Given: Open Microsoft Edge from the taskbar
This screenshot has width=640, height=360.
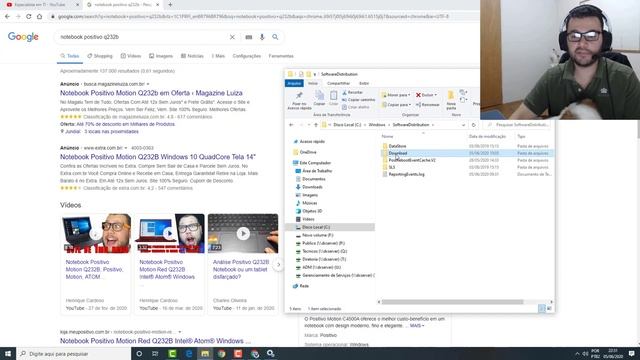Looking at the screenshot, I should pyautogui.click(x=189, y=353).
